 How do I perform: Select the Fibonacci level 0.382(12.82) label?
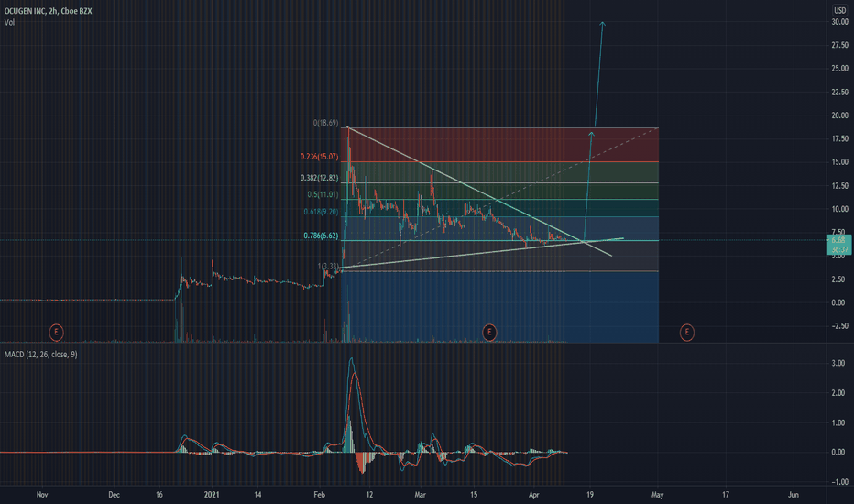[319, 178]
